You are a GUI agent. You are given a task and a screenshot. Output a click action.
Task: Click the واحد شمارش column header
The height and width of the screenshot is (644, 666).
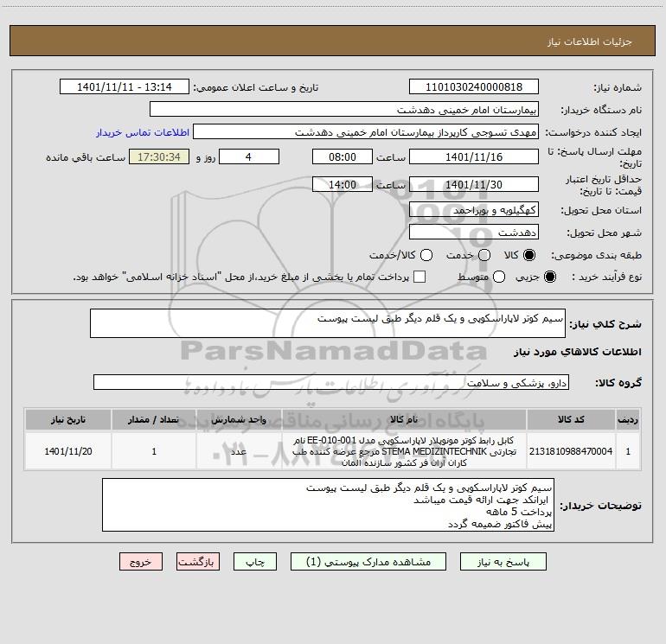[x=239, y=419]
